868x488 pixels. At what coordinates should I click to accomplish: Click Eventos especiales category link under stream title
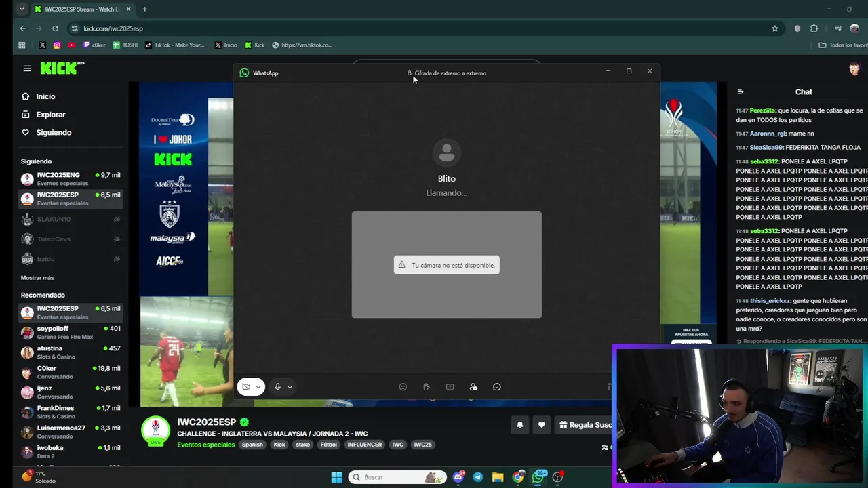coord(206,445)
